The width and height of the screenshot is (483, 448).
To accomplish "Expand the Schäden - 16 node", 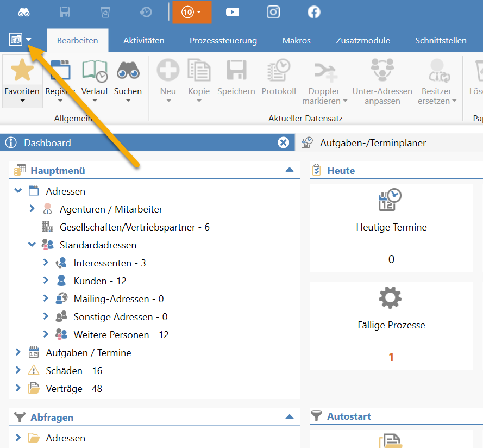I will coord(18,370).
